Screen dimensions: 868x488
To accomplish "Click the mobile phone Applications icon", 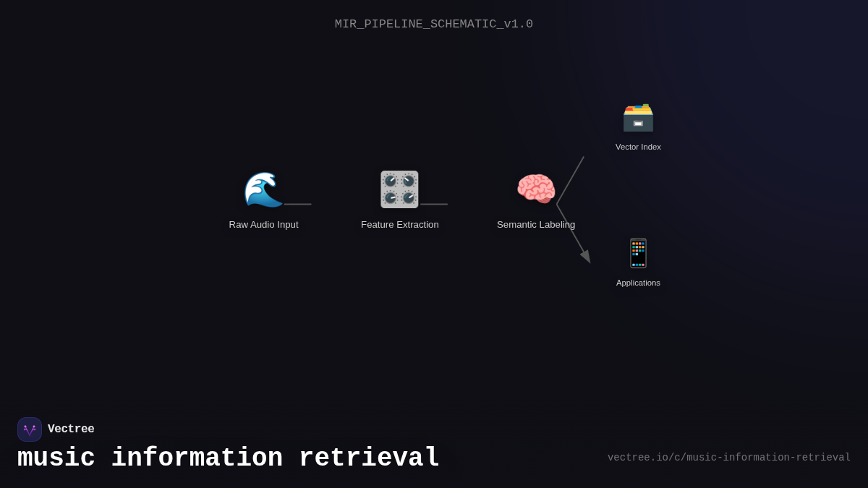I will tap(638, 253).
